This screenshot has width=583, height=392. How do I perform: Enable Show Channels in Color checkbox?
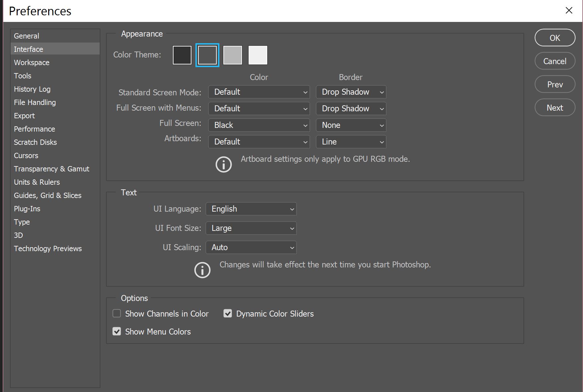point(117,314)
